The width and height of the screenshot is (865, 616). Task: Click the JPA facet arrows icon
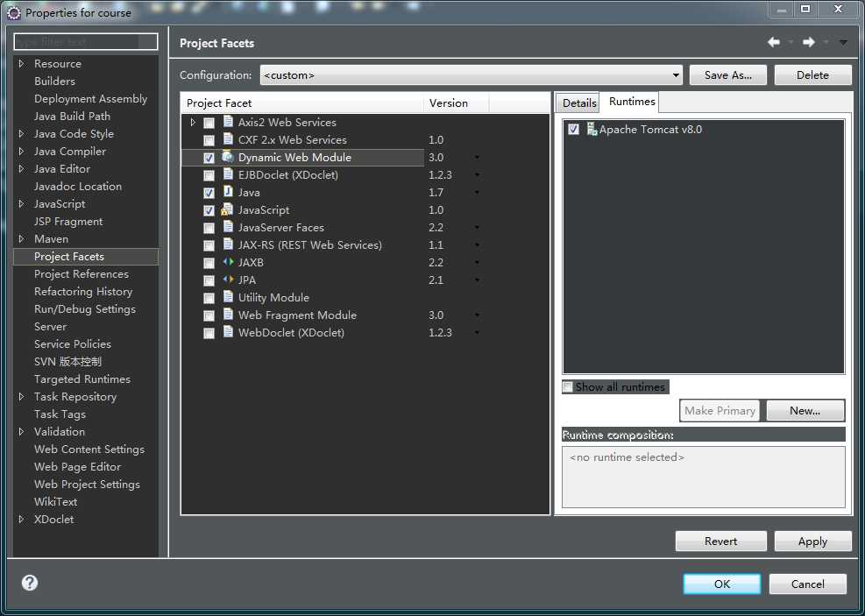coord(228,280)
